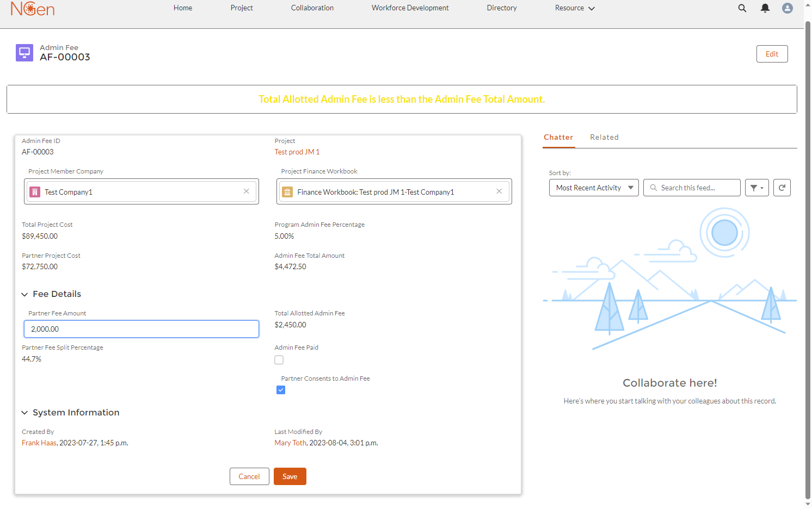
Task: Click the Edit button
Action: [x=772, y=54]
